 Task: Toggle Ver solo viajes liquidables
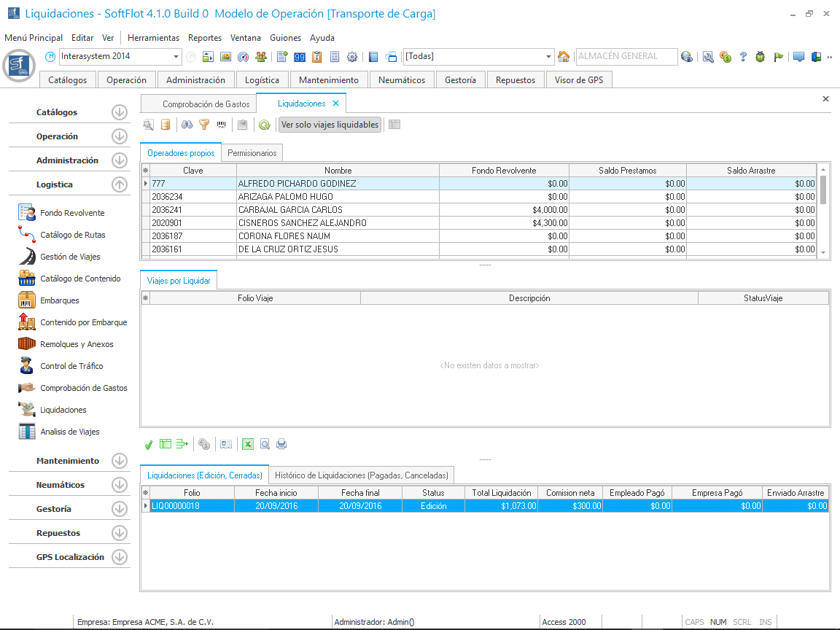tap(330, 125)
